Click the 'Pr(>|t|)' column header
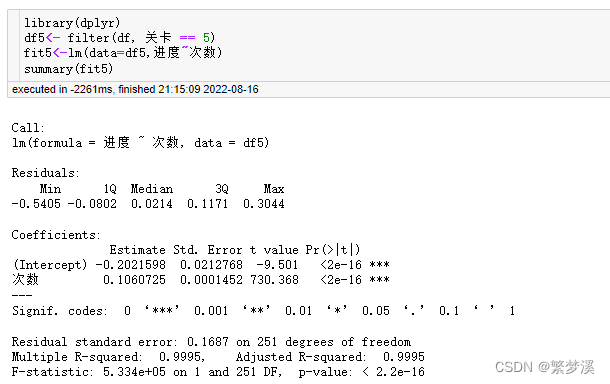Image resolution: width=610 pixels, height=384 pixels. click(x=333, y=250)
